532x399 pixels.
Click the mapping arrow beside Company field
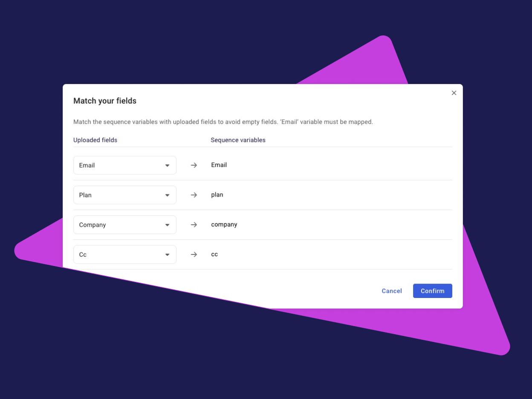(194, 225)
